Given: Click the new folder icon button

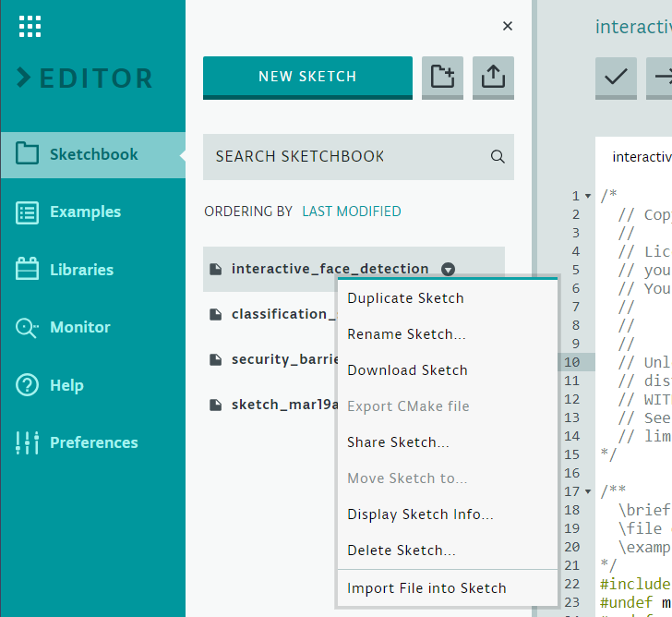Looking at the screenshot, I should pos(442,78).
